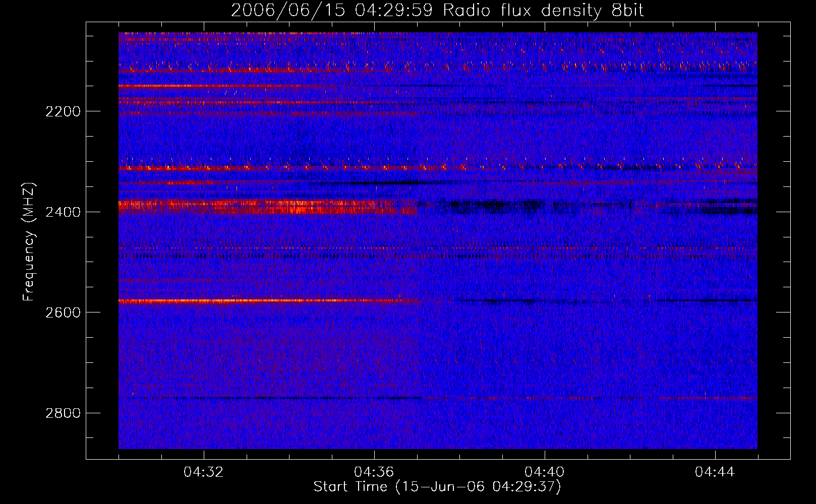This screenshot has height=504, width=816.
Task: Select the 2400 frequency tick label
Action: (63, 212)
